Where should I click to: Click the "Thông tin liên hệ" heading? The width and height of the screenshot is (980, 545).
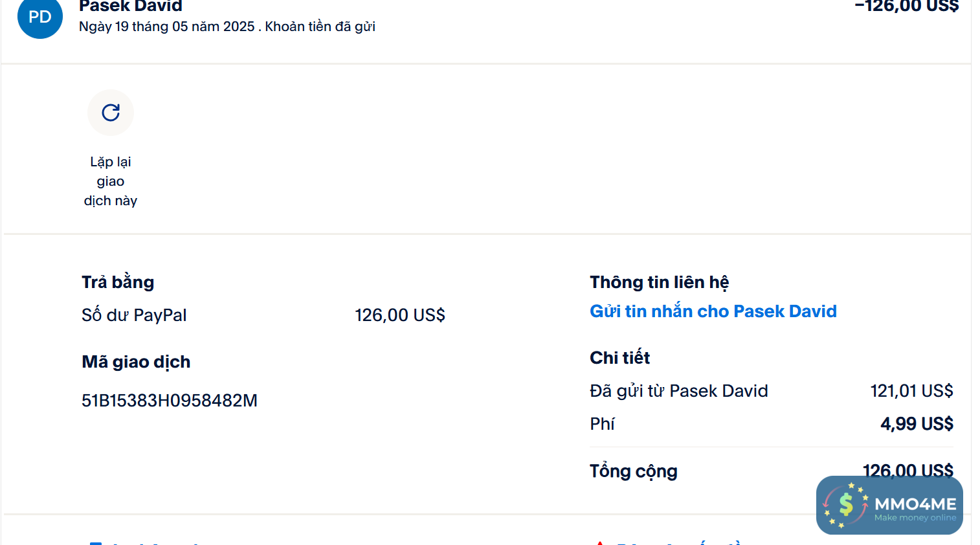659,282
